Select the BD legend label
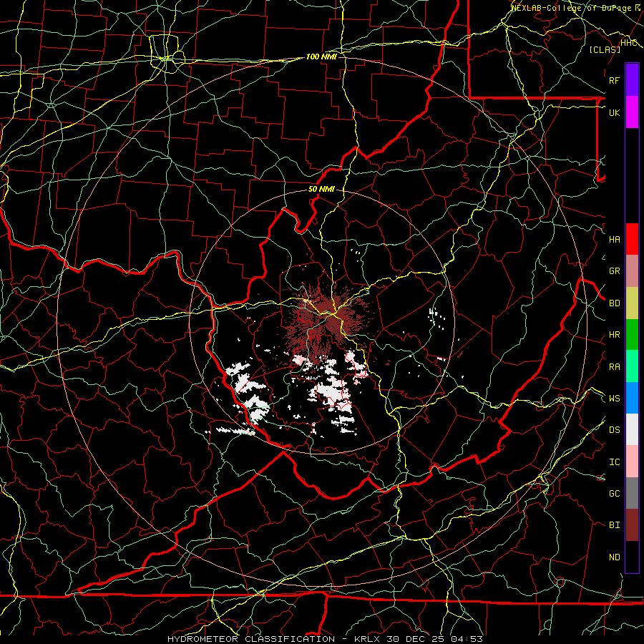 pos(615,303)
